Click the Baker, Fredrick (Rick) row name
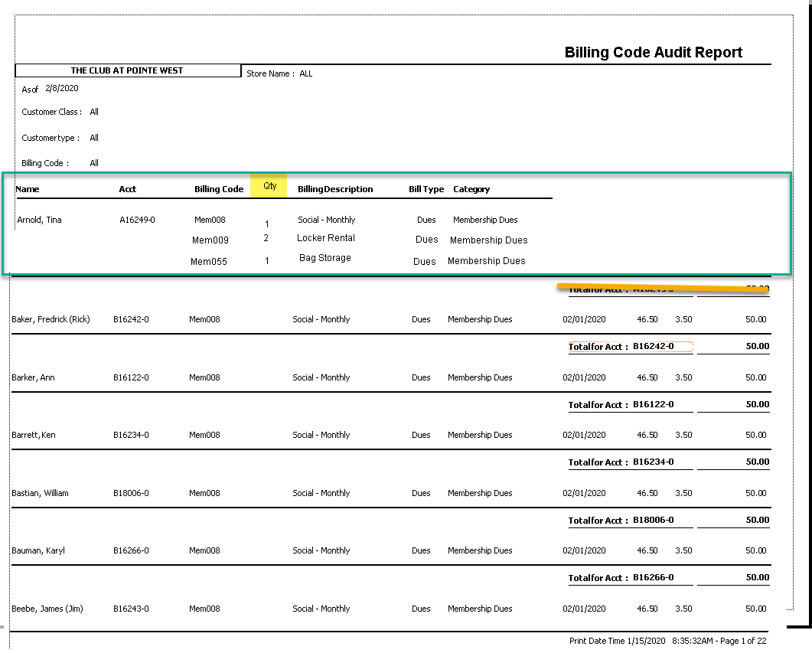812x653 pixels. click(51, 319)
